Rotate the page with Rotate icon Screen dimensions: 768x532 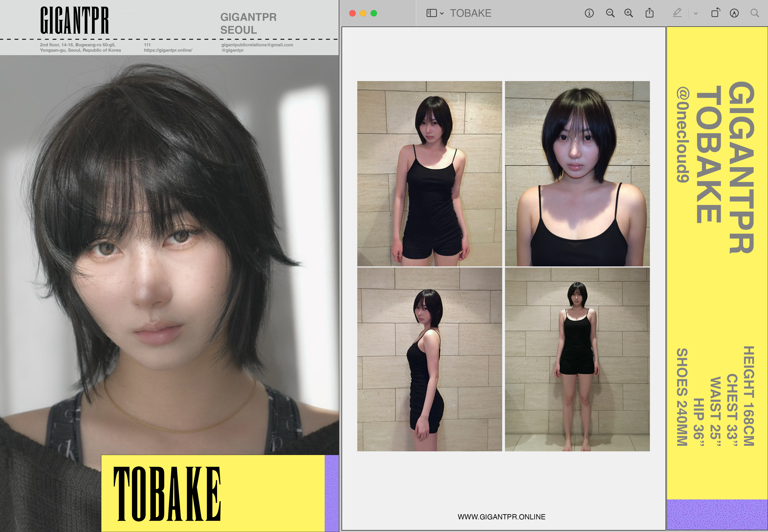pyautogui.click(x=715, y=13)
